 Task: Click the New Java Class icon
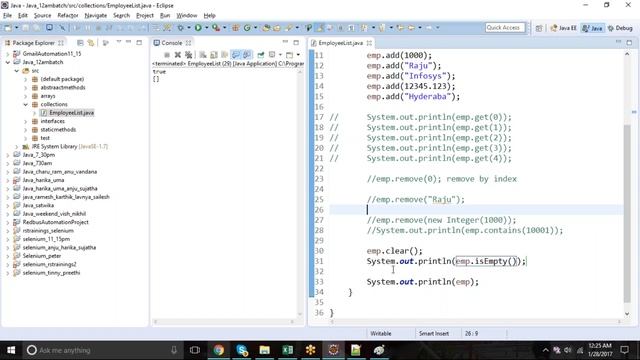coord(247,28)
